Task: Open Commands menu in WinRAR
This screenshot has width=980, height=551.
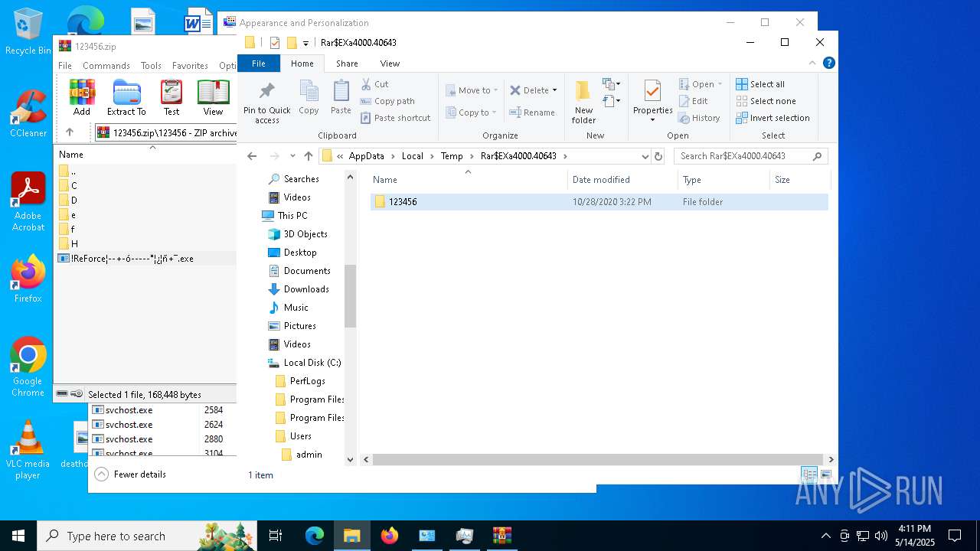Action: tap(106, 66)
